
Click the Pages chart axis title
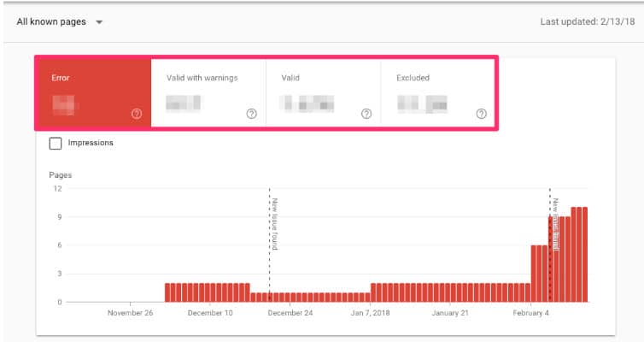click(61, 175)
